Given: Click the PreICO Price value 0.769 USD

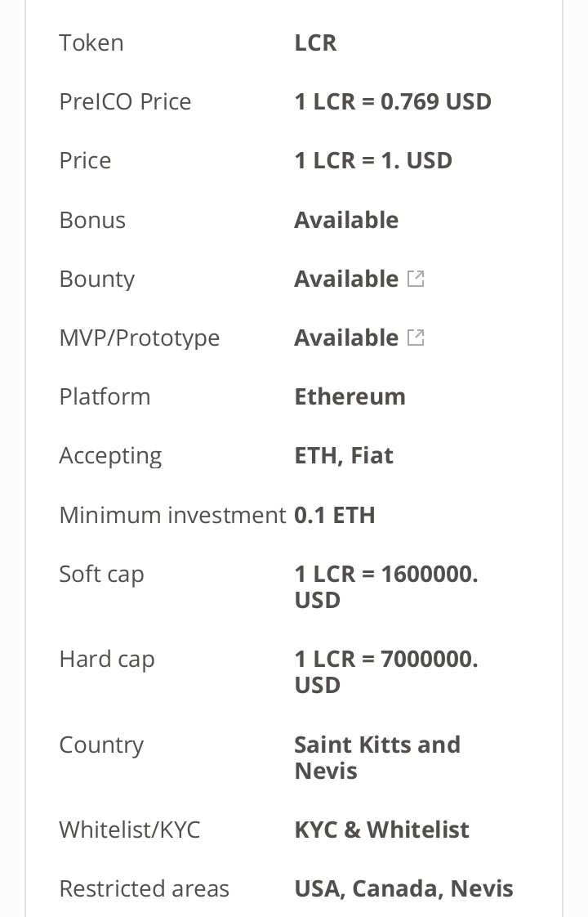Looking at the screenshot, I should pos(393,102).
